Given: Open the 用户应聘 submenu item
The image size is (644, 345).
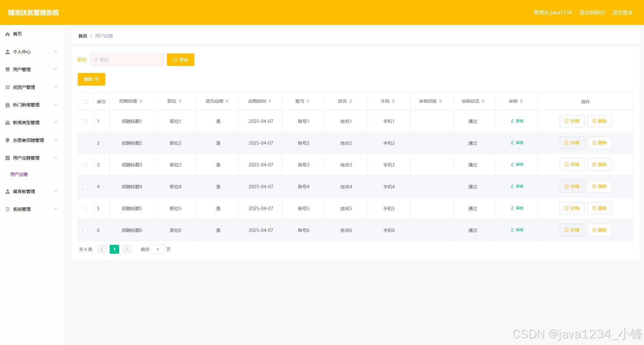Looking at the screenshot, I should pos(19,174).
